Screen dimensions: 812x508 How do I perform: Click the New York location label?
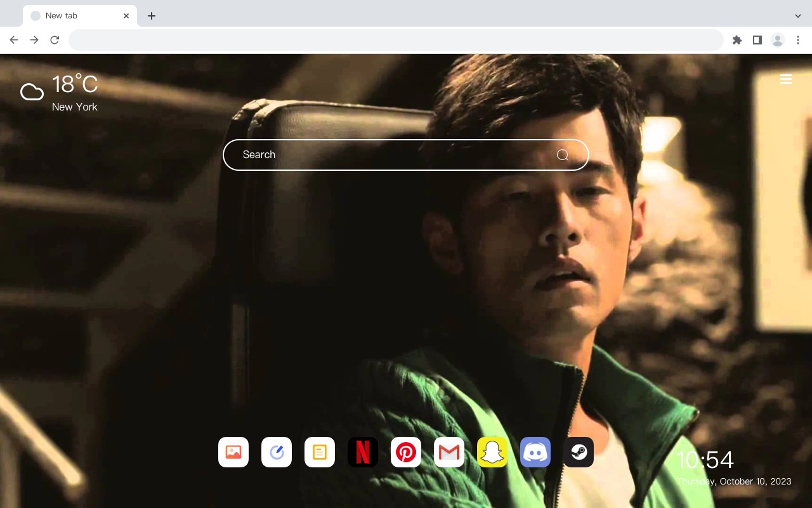75,107
